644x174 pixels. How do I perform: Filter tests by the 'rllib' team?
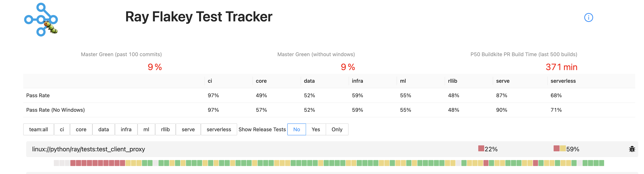(x=165, y=129)
